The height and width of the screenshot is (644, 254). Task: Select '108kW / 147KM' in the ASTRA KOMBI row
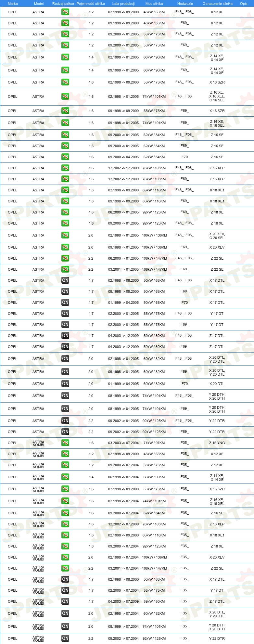click(154, 568)
